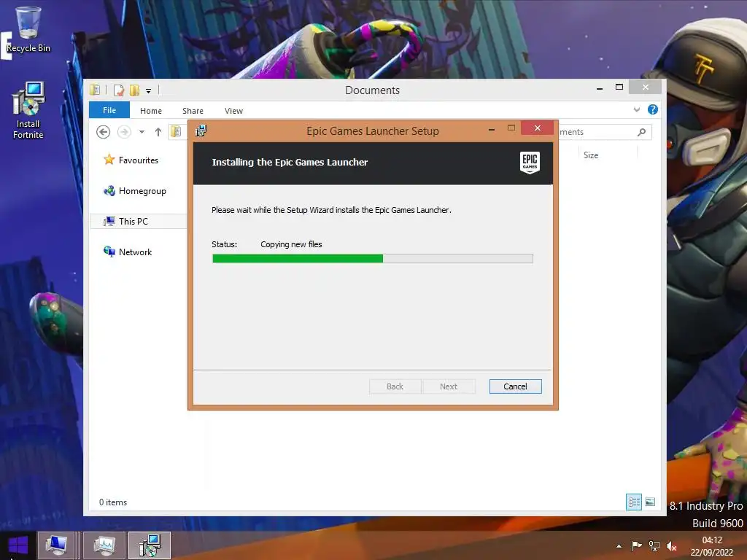Image resolution: width=747 pixels, height=560 pixels.
Task: Click the Documents search field
Action: click(x=603, y=132)
